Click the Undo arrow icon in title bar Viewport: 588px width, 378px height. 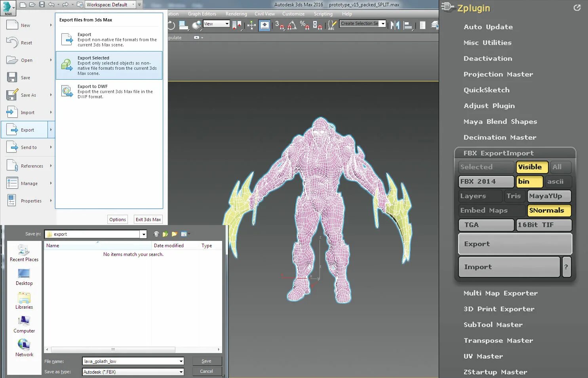pyautogui.click(x=51, y=5)
